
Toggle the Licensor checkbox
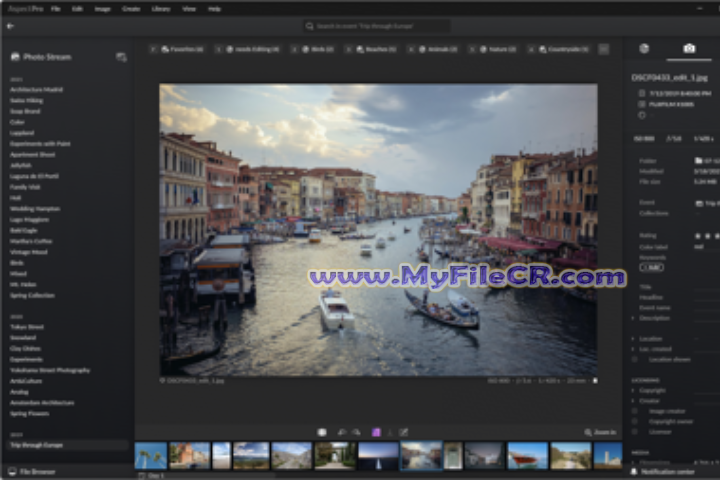click(635, 432)
